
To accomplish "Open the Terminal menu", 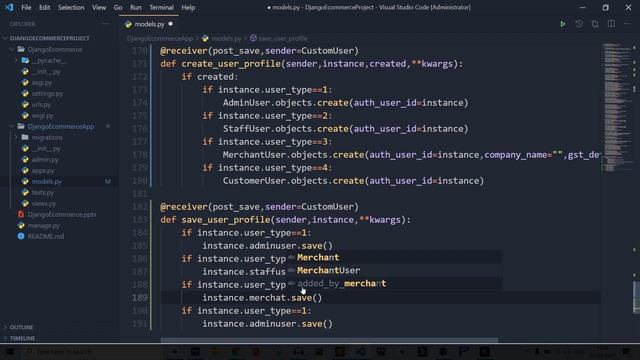I will click(x=161, y=7).
